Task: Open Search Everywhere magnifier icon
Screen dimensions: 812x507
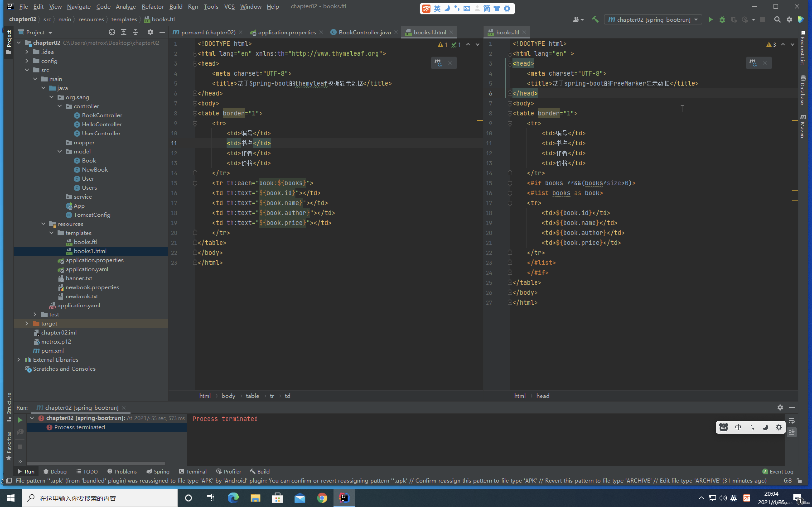Action: [x=777, y=19]
